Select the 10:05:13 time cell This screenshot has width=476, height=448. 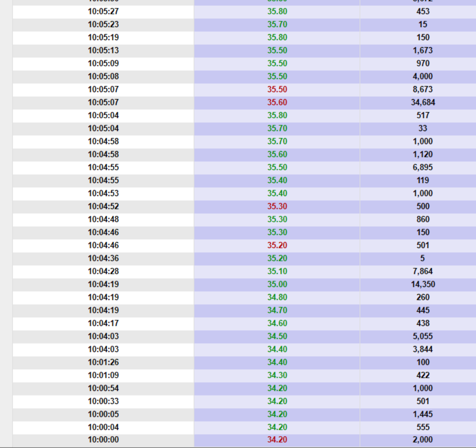103,50
